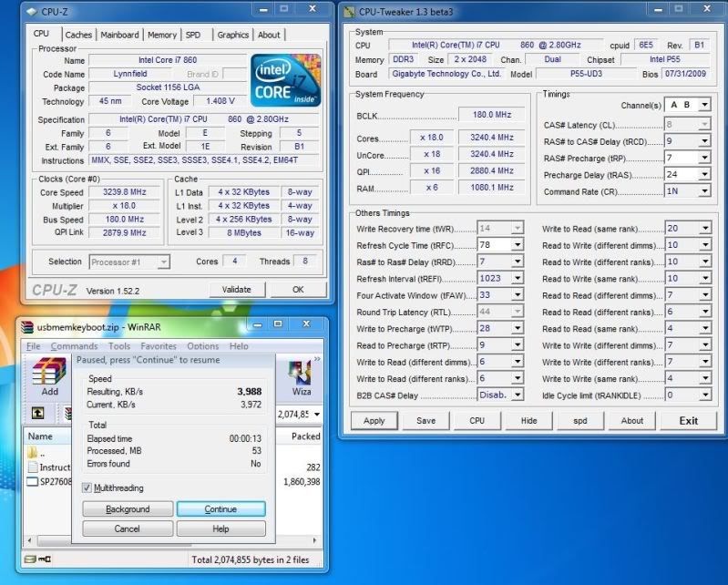This screenshot has height=585, width=728.
Task: Click the spd button in CPU-Tweaker
Action: 579,421
